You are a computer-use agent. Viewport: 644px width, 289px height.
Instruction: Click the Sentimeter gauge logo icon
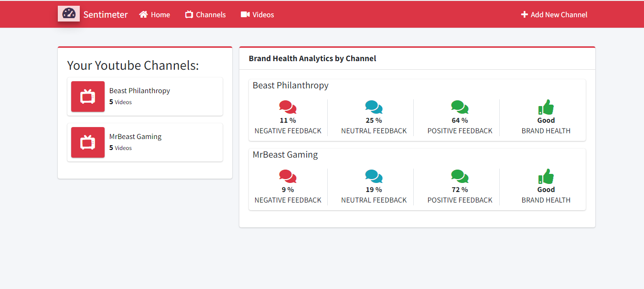[69, 14]
